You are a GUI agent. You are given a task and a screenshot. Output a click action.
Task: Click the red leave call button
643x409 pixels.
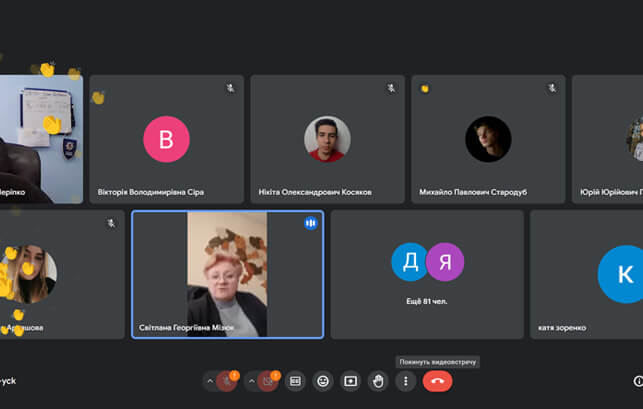[x=437, y=381]
